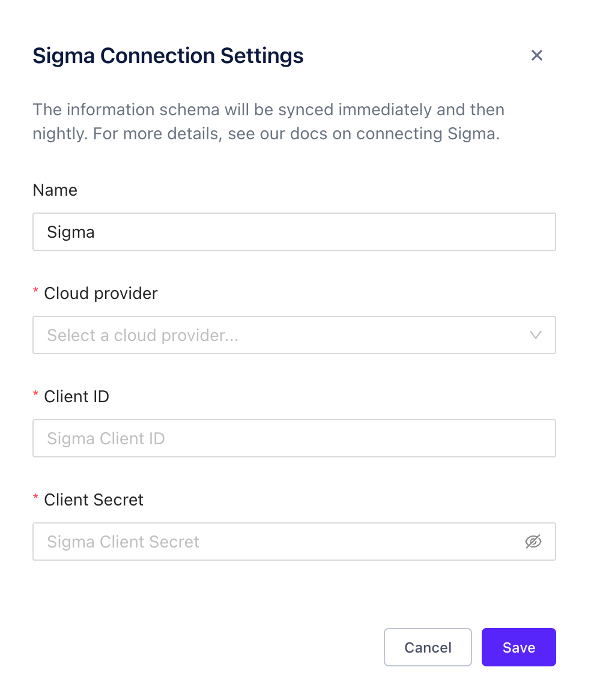Click into the Sigma Client ID field
The width and height of the screenshot is (591, 700).
294,438
